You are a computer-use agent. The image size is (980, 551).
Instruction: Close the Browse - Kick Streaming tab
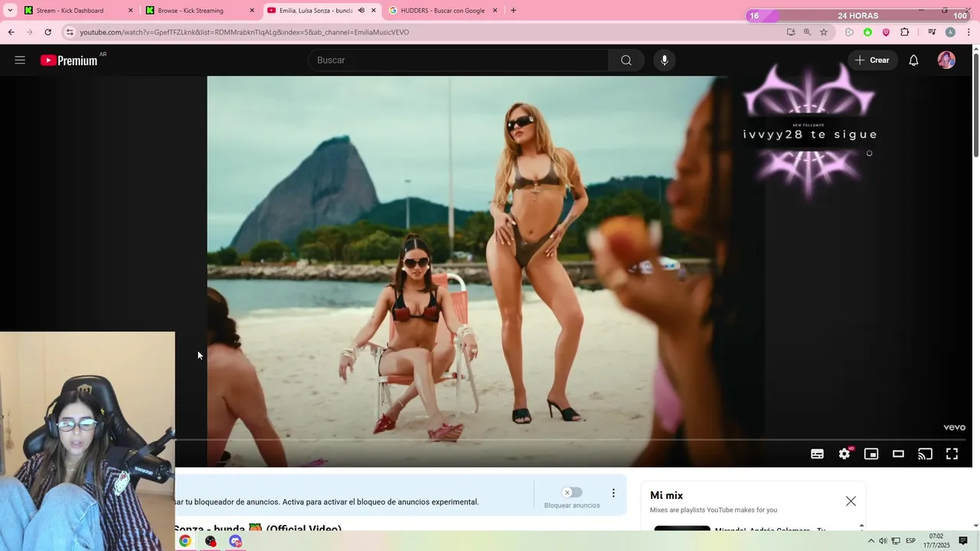pos(252,11)
